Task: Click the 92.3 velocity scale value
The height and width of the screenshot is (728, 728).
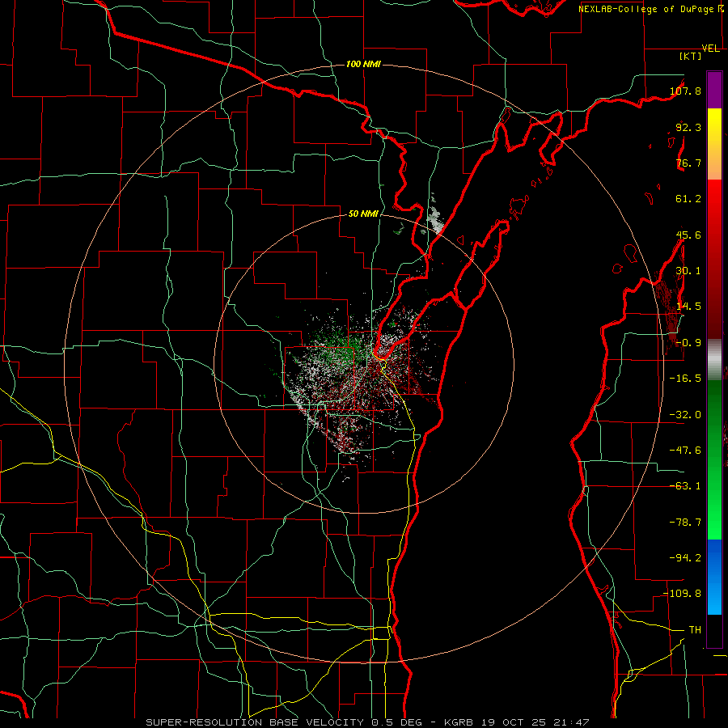Action: [688, 127]
